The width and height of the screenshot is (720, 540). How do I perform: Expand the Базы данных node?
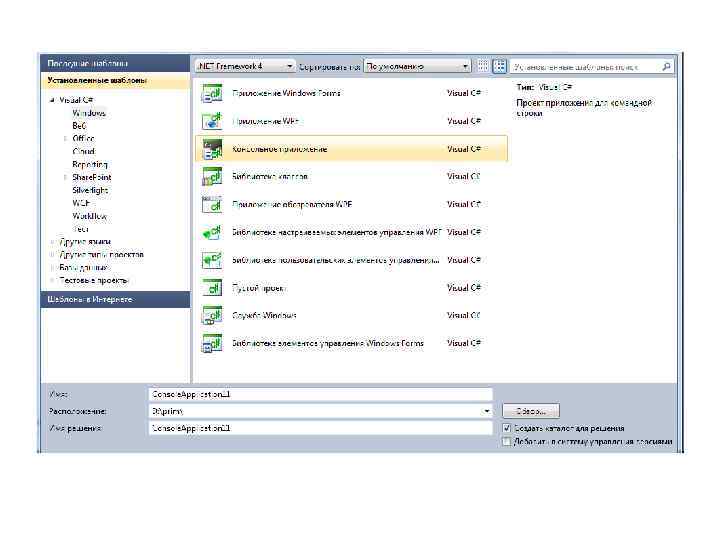[52, 267]
